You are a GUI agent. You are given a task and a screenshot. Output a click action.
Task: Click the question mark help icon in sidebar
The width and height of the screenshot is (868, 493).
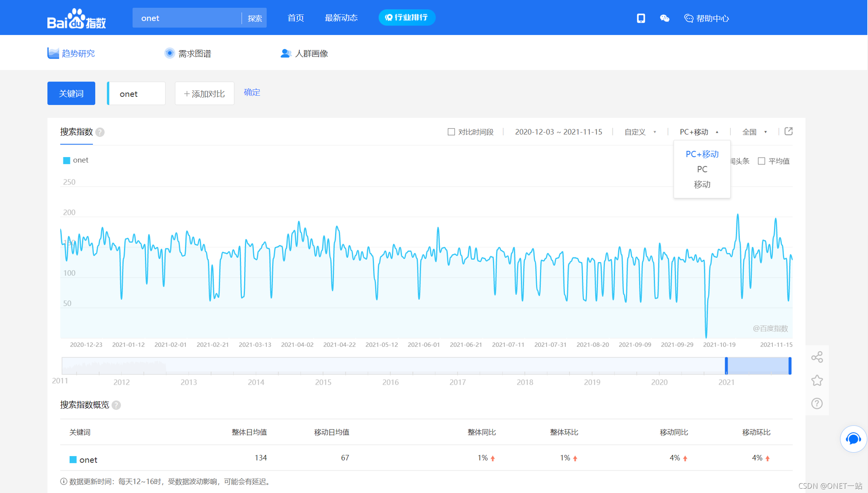pyautogui.click(x=817, y=403)
